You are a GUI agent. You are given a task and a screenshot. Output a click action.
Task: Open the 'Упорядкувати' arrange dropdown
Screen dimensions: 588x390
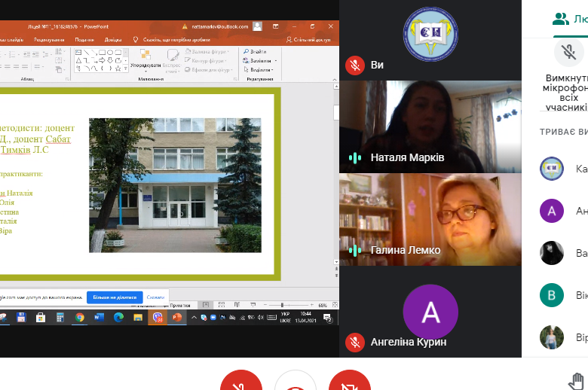pyautogui.click(x=145, y=65)
